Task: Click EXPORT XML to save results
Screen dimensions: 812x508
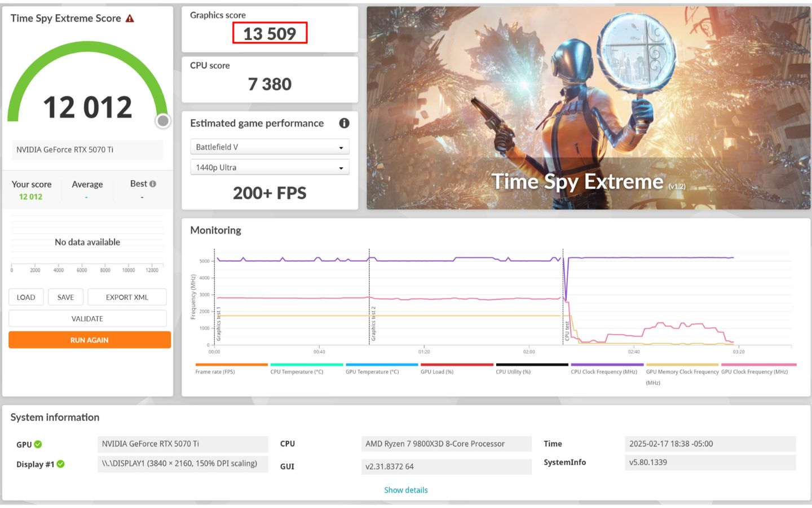Action: coord(127,297)
